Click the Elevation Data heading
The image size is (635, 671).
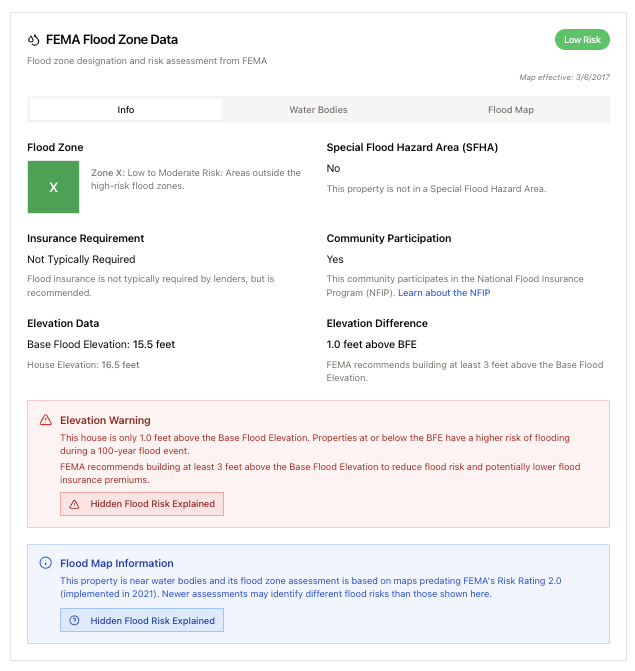(63, 324)
